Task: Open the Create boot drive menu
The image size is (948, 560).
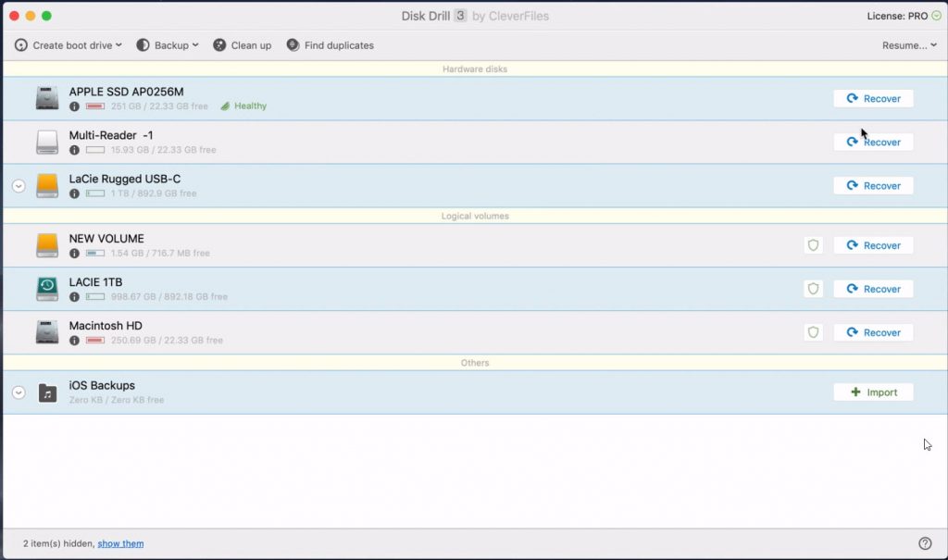Action: [69, 45]
